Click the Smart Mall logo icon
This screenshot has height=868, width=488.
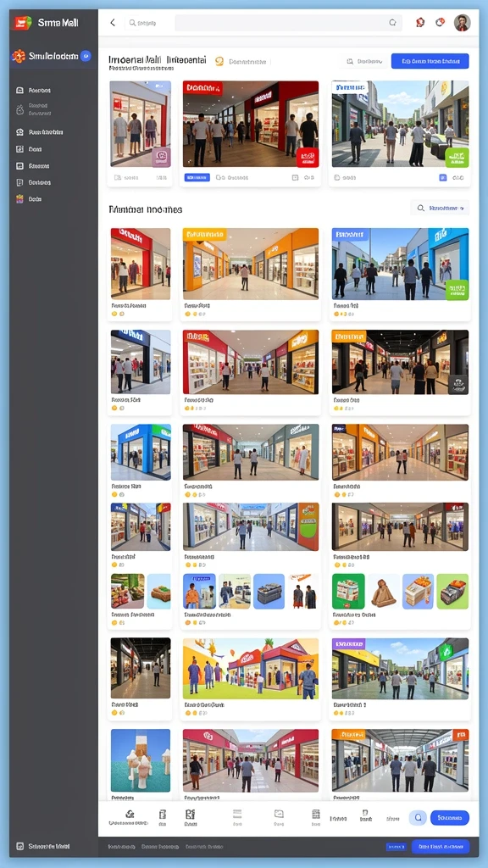pyautogui.click(x=23, y=23)
